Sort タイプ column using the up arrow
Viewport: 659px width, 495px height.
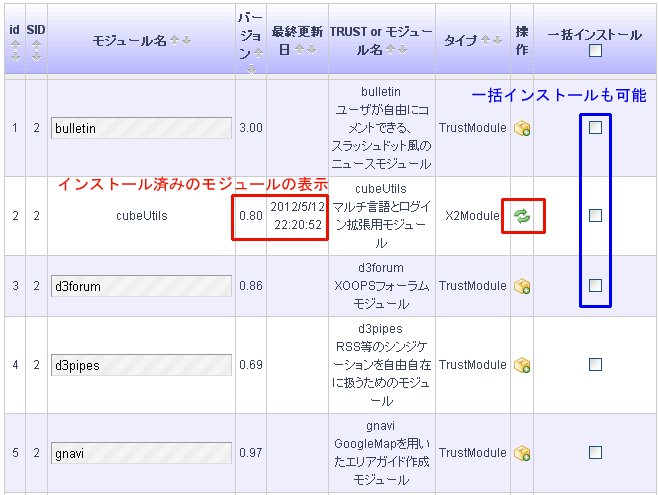(485, 41)
